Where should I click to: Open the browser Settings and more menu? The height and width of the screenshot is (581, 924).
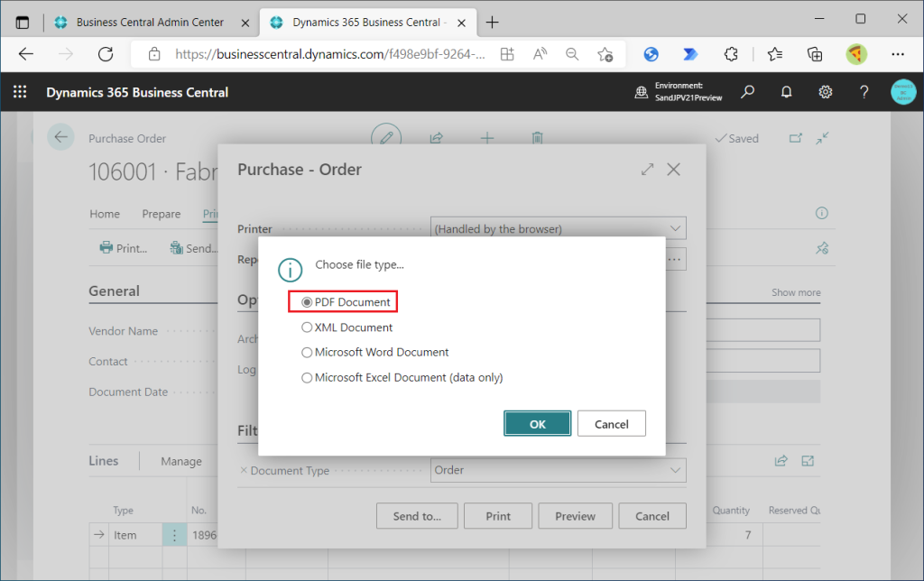pyautogui.click(x=898, y=54)
